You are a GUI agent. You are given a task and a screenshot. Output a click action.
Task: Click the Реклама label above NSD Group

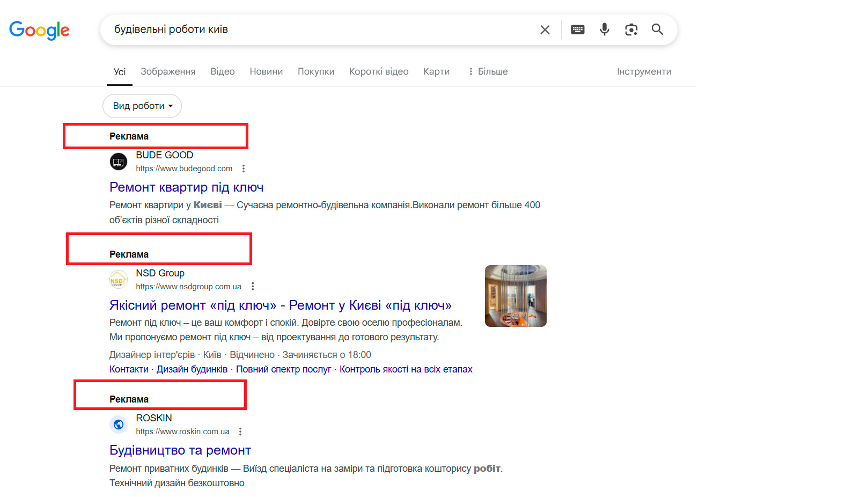point(129,254)
